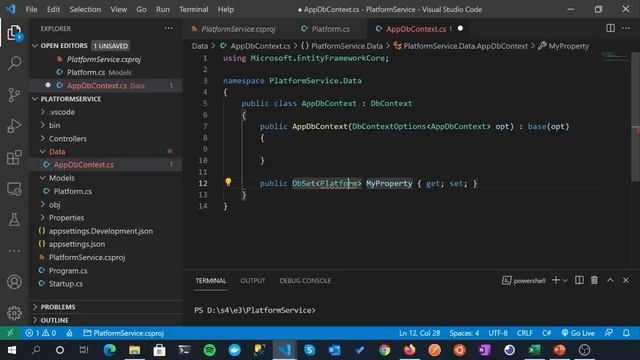640x360 pixels.
Task: Maximize the terminal panel size
Action: [610, 280]
